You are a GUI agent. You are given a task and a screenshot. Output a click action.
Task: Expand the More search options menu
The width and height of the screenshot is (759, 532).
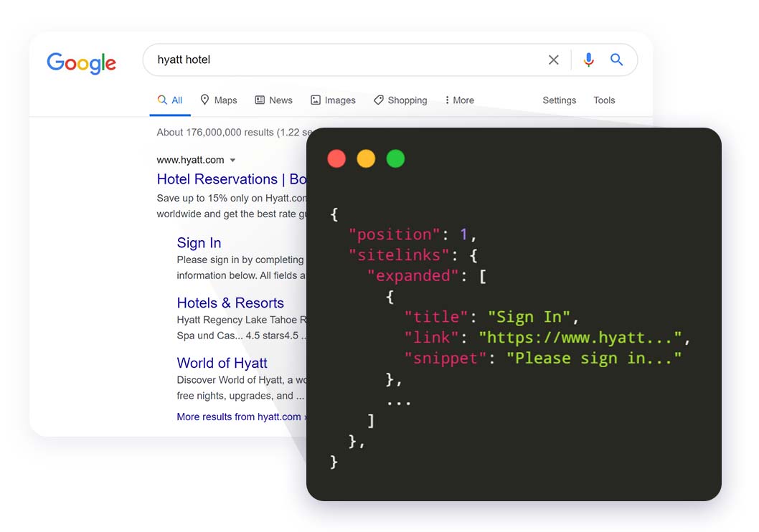click(x=459, y=100)
